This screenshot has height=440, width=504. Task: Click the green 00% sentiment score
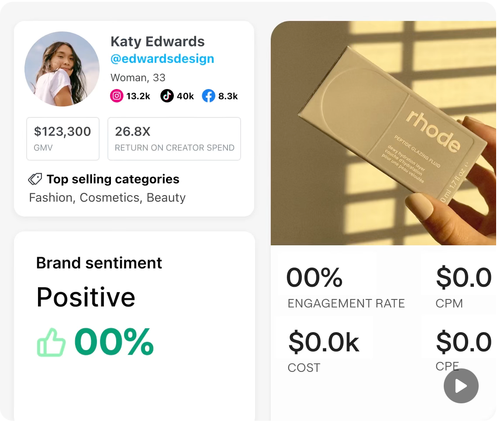pyautogui.click(x=114, y=342)
